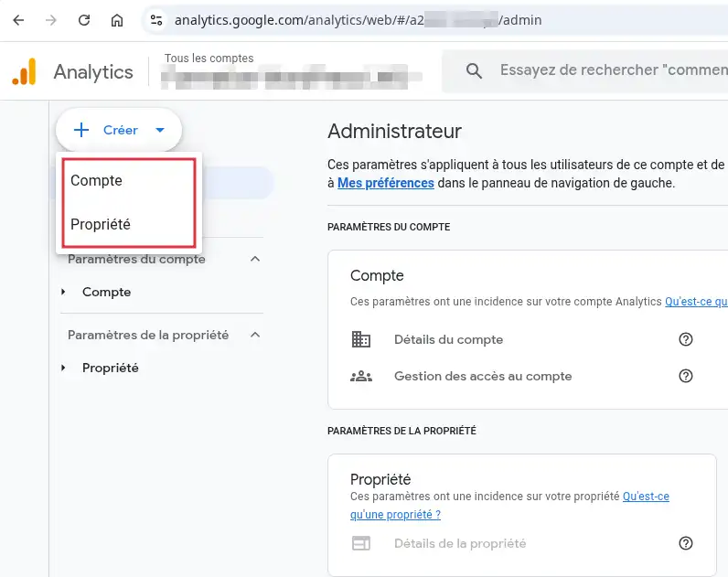Click the Créer button
This screenshot has width=728, height=577.
119,130
